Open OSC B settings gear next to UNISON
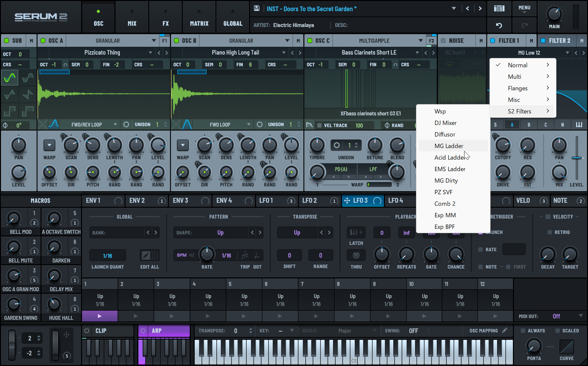The image size is (588, 366). (260, 125)
